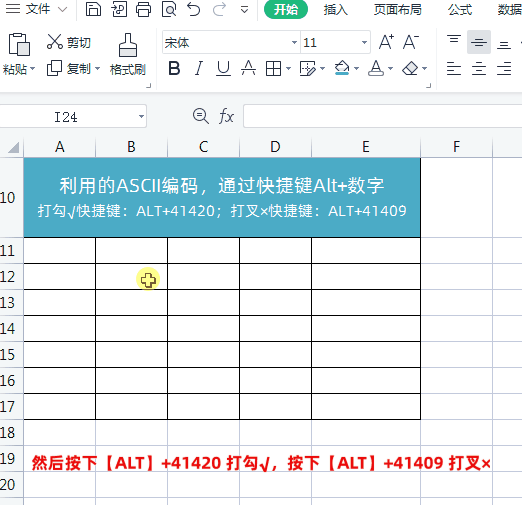The height and width of the screenshot is (505, 522).
Task: Undo the last action
Action: click(x=194, y=9)
